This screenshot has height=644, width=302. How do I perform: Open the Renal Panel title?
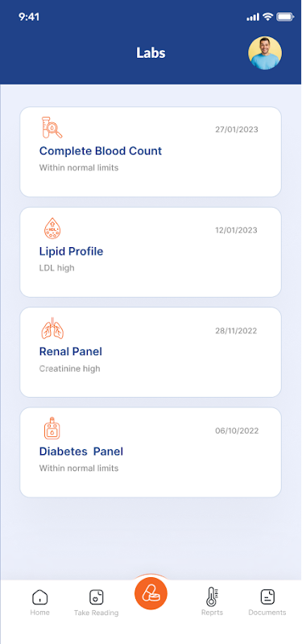[x=71, y=352]
